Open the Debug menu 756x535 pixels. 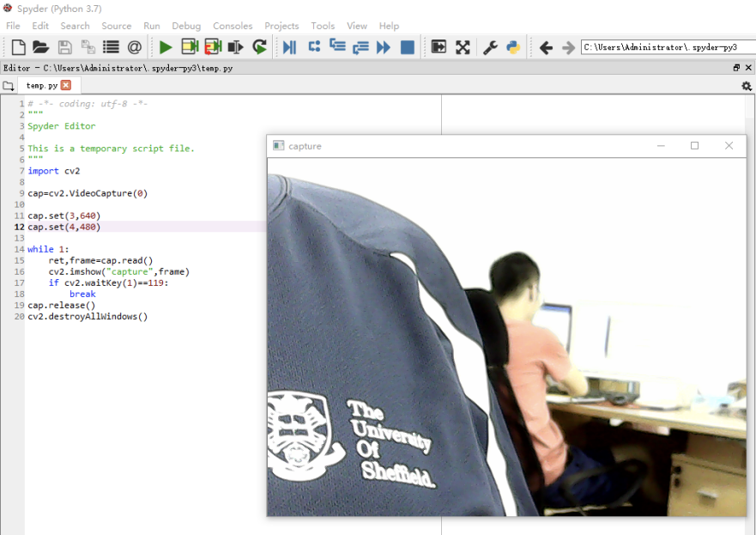click(x=186, y=26)
